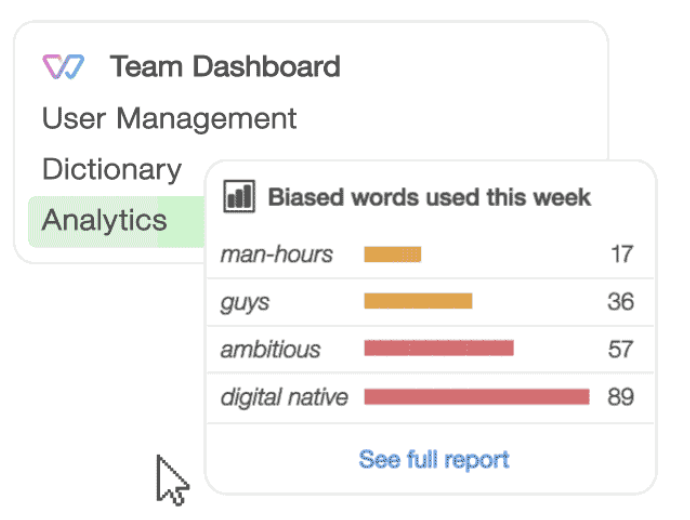Click the count 57 for ambitious
Screen dimensions: 690x520
pyautogui.click(x=620, y=349)
